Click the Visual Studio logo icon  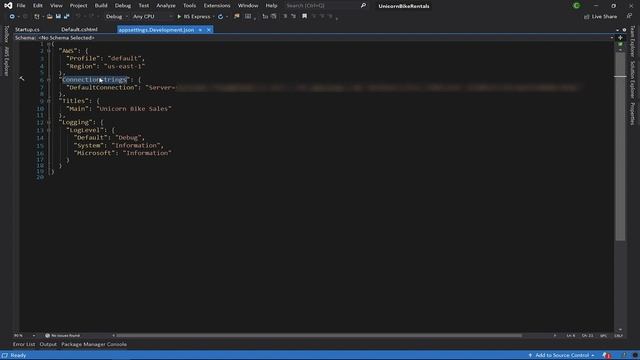[8, 6]
